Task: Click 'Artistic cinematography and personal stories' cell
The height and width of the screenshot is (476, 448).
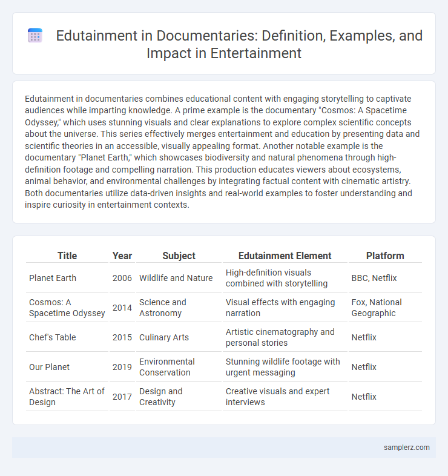Action: pos(285,337)
